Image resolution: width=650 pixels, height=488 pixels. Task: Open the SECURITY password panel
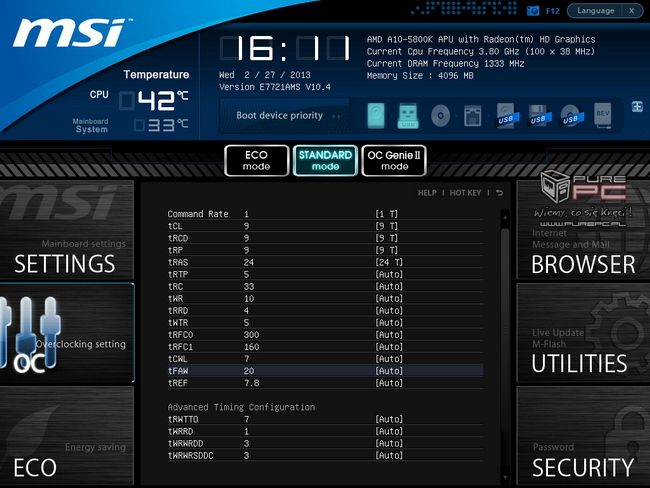583,435
